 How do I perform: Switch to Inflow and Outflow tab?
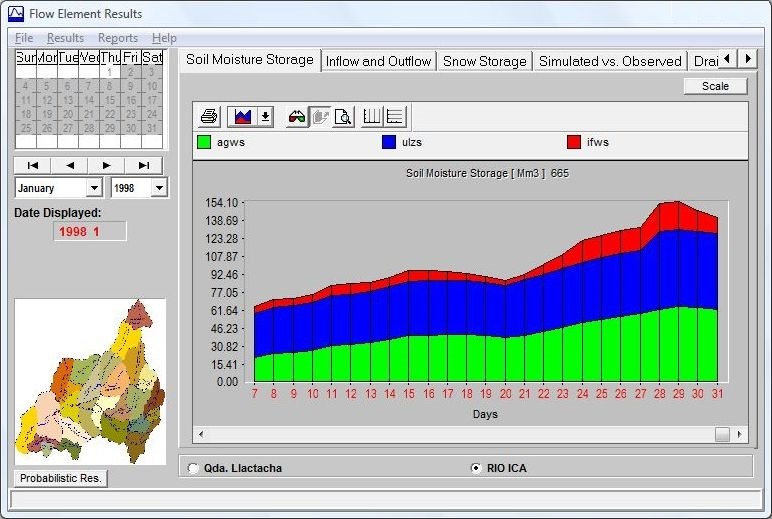pos(378,61)
